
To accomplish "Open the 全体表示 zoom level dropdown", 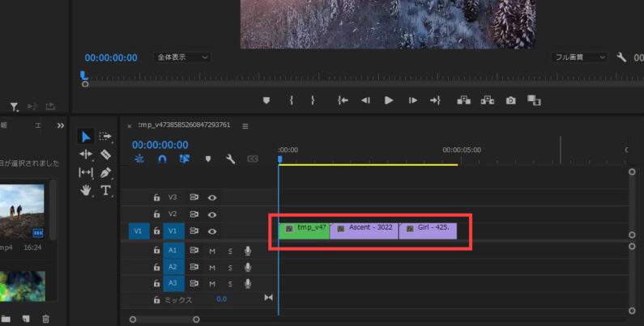I will point(182,57).
